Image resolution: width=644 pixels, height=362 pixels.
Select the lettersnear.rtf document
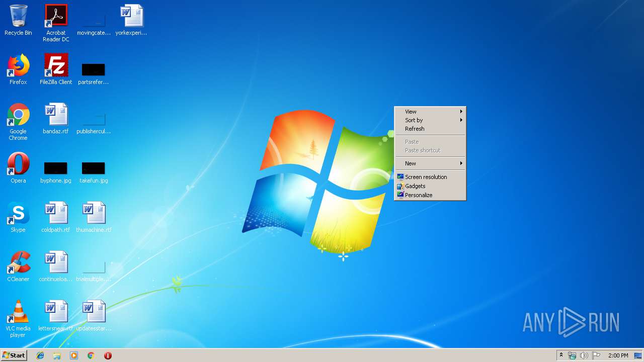56,316
